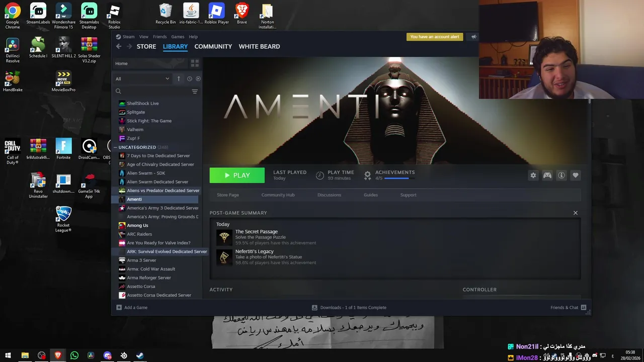The image size is (644, 362).
Task: Switch to the Community tab
Action: (213, 46)
